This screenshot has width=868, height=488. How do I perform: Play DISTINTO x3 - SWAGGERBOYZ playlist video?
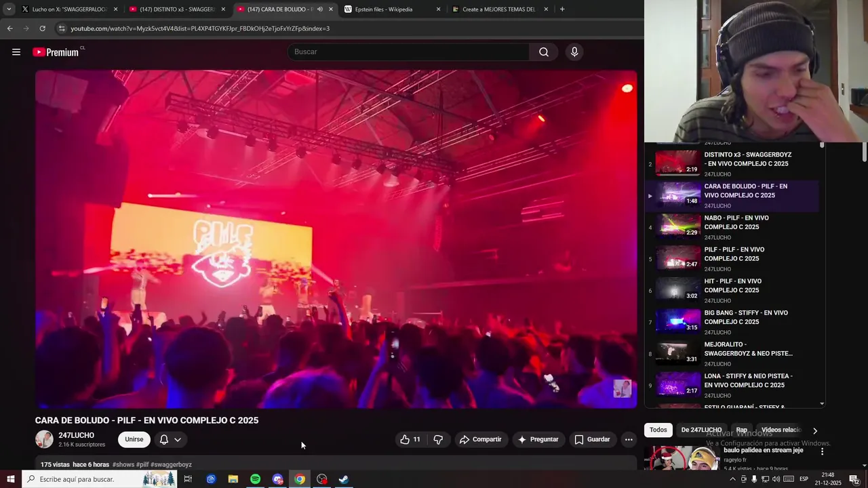click(732, 164)
